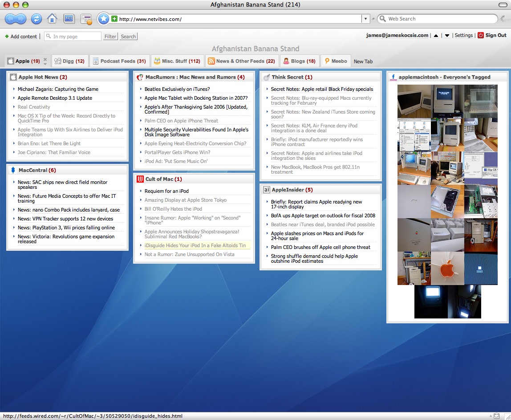Click Add content
Viewport: 511px width, 420px height.
point(21,37)
